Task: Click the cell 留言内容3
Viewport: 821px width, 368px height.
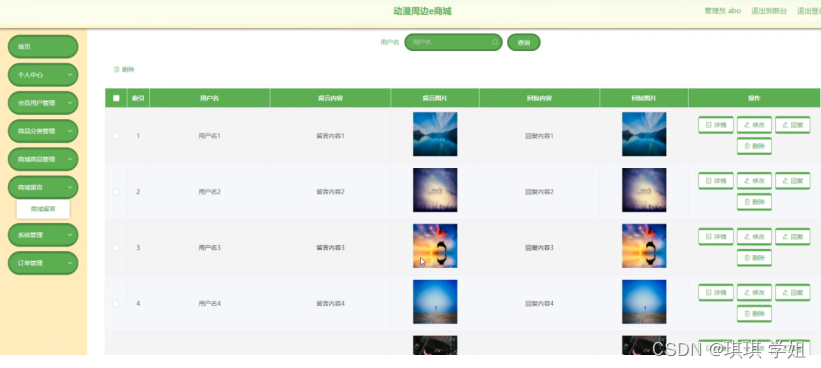Action: [x=330, y=248]
